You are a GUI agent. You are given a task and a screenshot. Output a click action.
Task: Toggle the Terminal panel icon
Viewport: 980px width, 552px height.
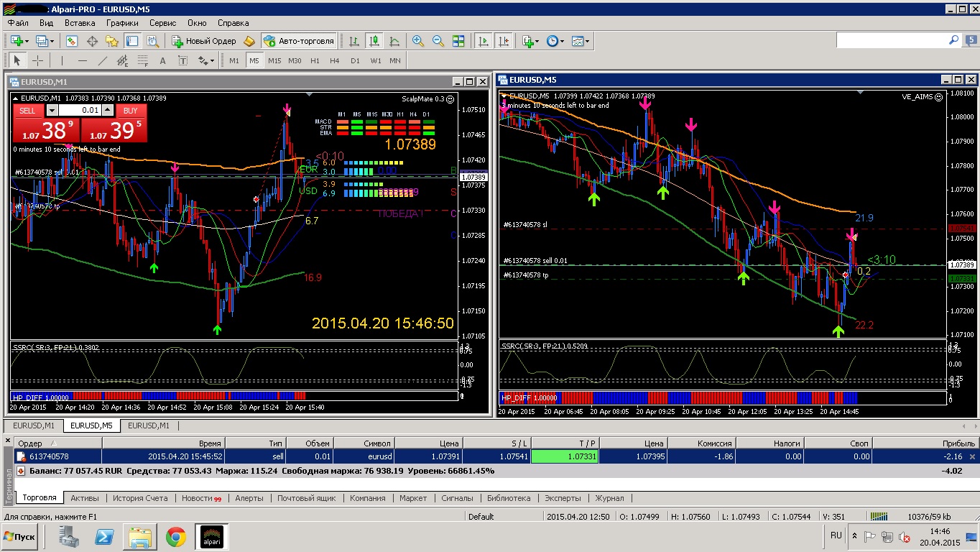coord(131,41)
